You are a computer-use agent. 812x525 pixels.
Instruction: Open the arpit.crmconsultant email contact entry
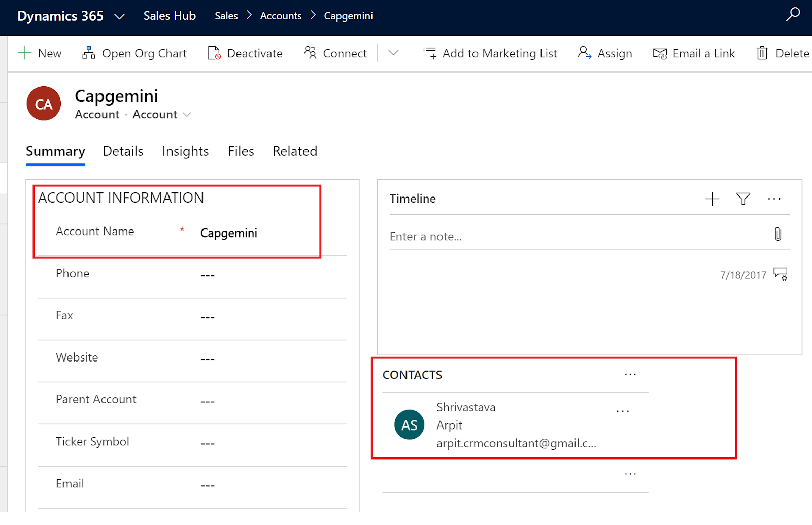tap(516, 443)
